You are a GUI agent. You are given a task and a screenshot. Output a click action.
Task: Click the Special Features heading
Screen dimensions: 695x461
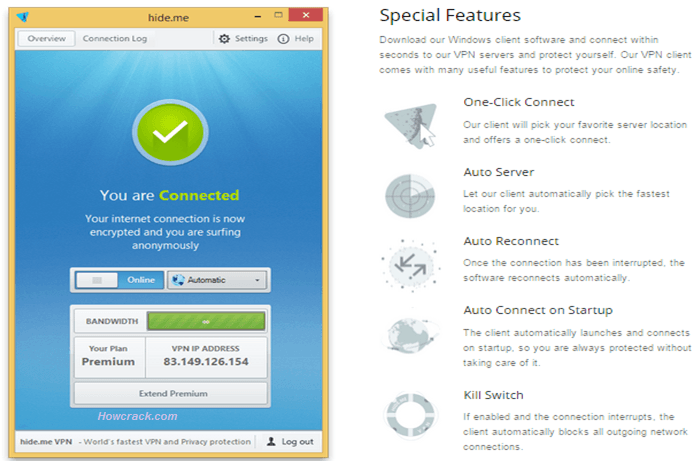(x=450, y=16)
